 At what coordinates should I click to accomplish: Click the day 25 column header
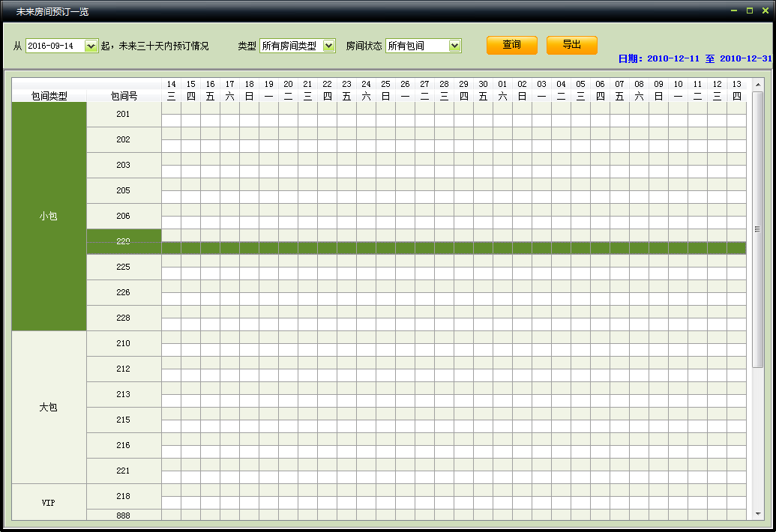385,90
